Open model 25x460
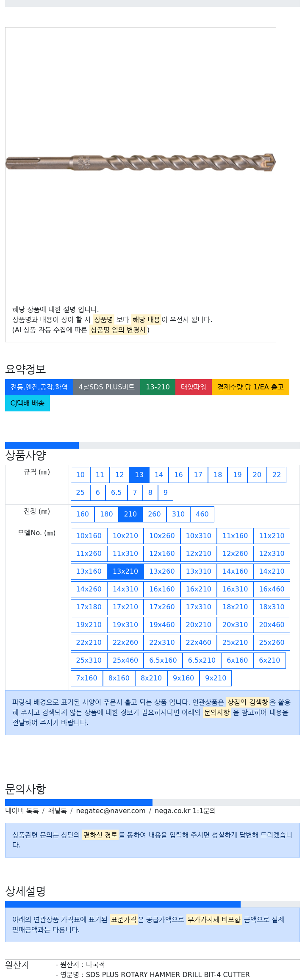Viewport: 305px width, 980px height. pyautogui.click(x=125, y=661)
